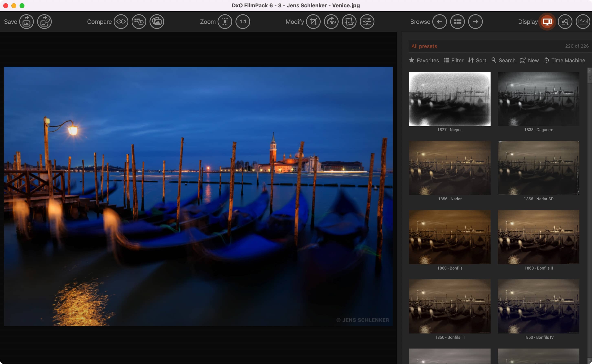Click the Zoom fit-to-screen icon
Screen dimensions: 592x364
coord(225,22)
